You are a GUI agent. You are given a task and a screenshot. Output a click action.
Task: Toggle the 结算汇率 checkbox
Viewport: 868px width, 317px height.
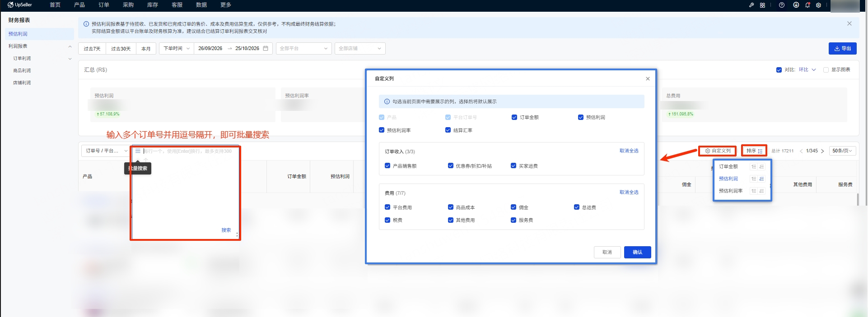(x=448, y=130)
